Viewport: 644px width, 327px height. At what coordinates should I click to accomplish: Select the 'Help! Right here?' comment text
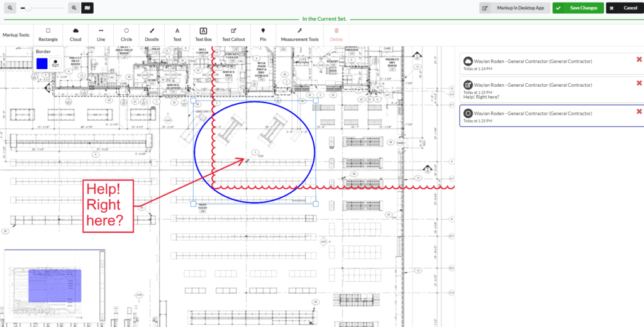[x=481, y=97]
